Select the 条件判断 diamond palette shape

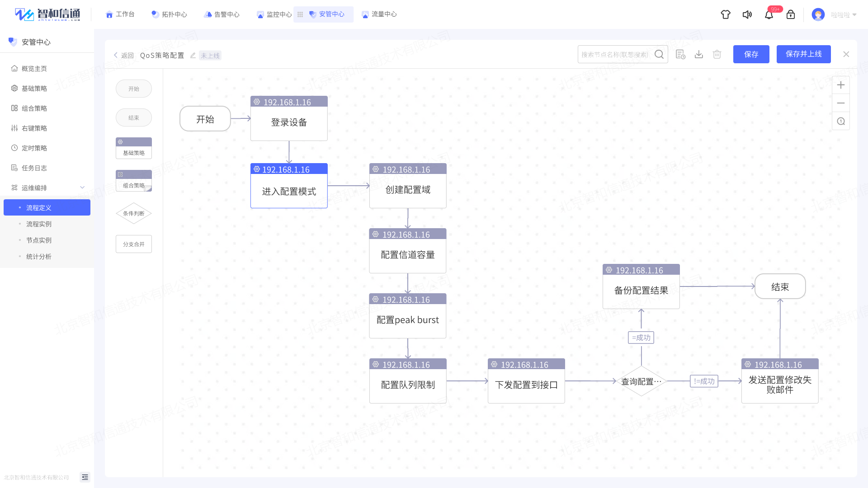pyautogui.click(x=134, y=213)
